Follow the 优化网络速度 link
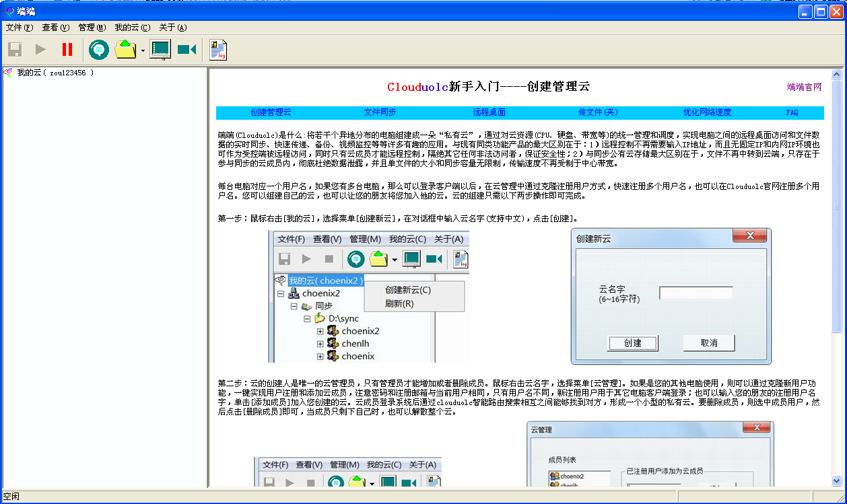847x504 pixels. pos(707,112)
